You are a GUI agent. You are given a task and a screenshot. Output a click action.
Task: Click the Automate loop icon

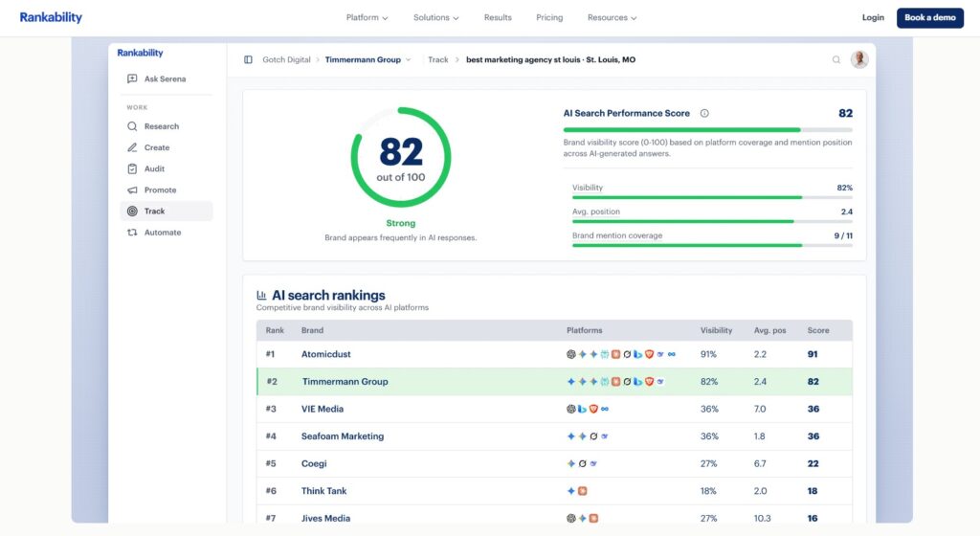click(x=132, y=233)
